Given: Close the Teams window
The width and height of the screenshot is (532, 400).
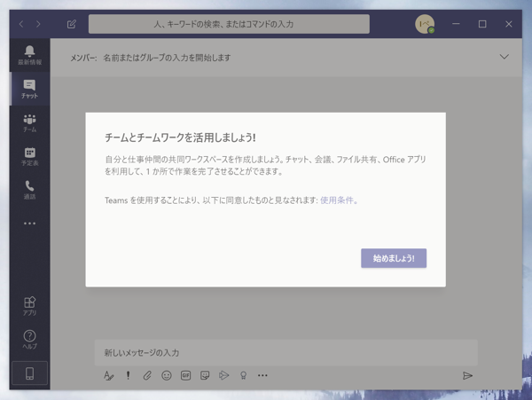Looking at the screenshot, I should point(509,24).
